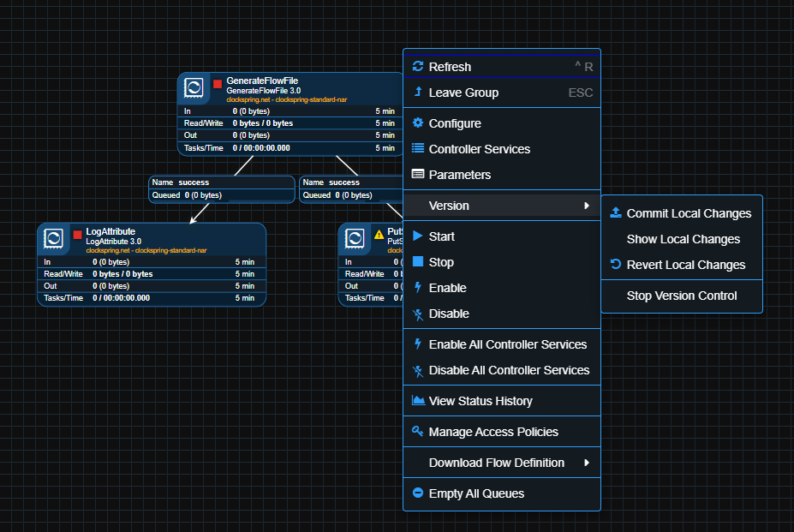Select Parameters from the context menu
794x532 pixels.
coord(460,175)
